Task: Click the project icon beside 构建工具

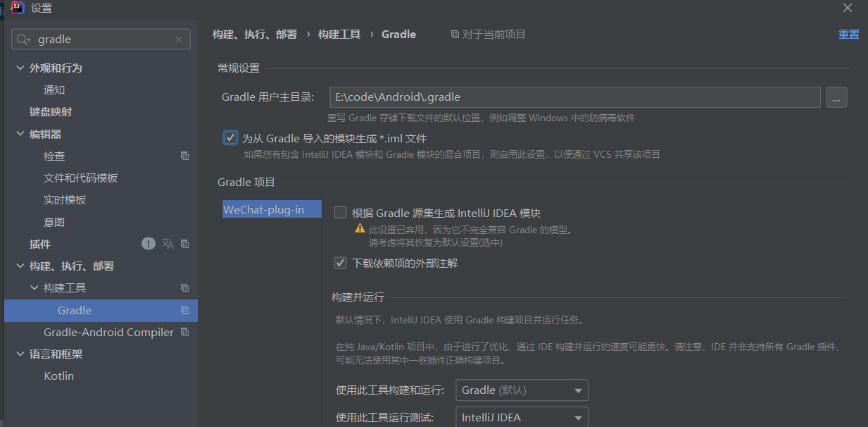Action: pyautogui.click(x=184, y=287)
